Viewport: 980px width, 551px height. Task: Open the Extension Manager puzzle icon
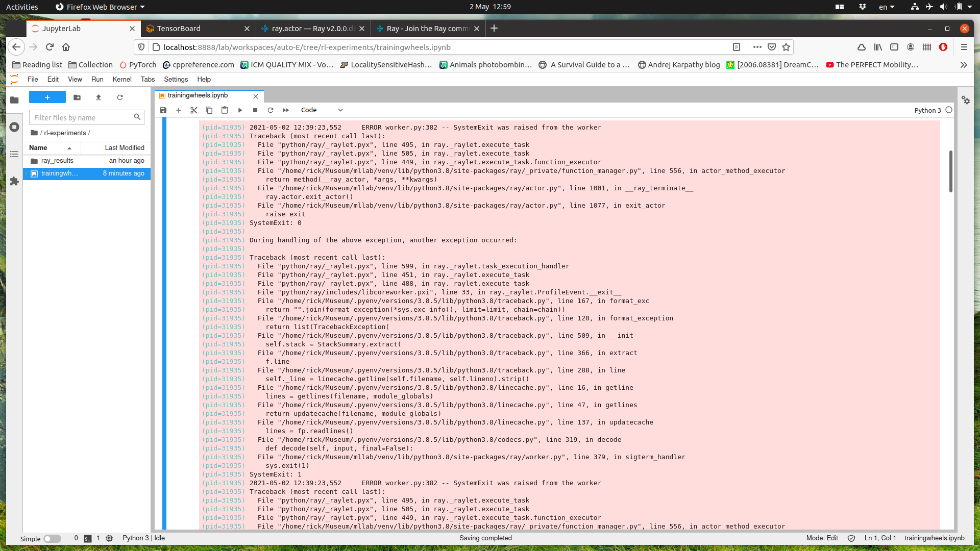[14, 181]
